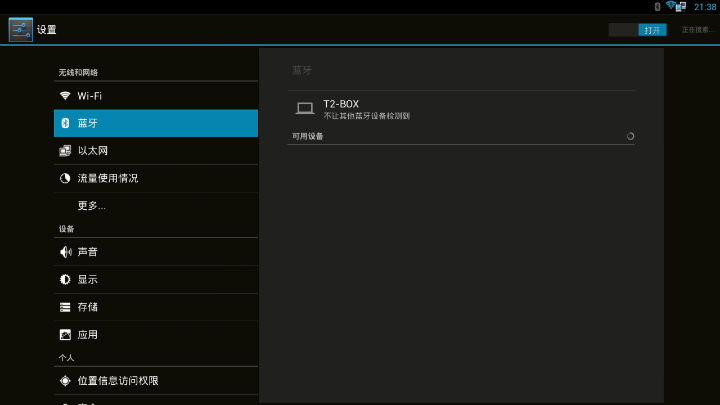Click the sound (声音) speaker icon

coord(65,252)
